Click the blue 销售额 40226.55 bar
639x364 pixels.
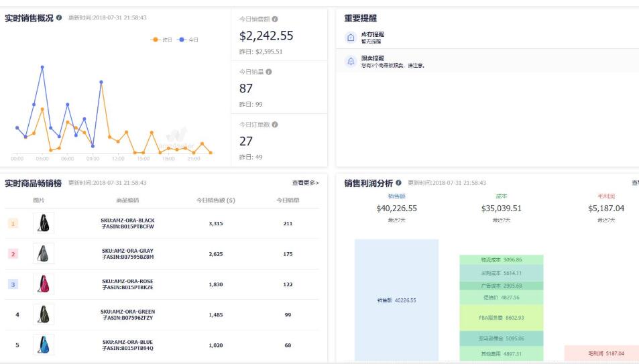click(396, 300)
